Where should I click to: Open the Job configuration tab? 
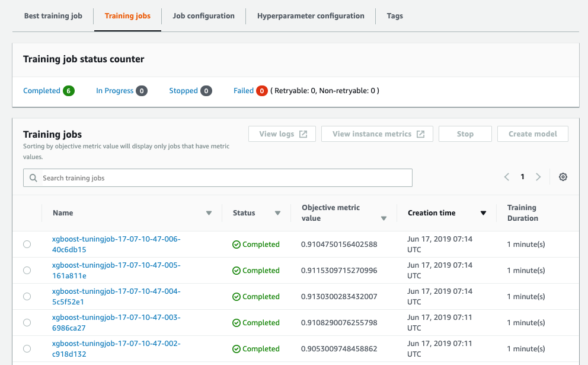point(204,16)
